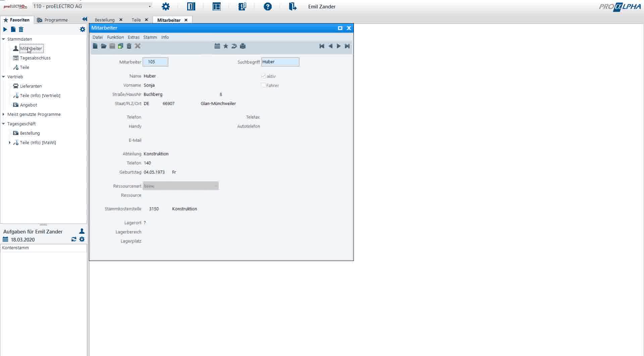This screenshot has height=356, width=644.
Task: Open the Extras menu
Action: coord(133,37)
